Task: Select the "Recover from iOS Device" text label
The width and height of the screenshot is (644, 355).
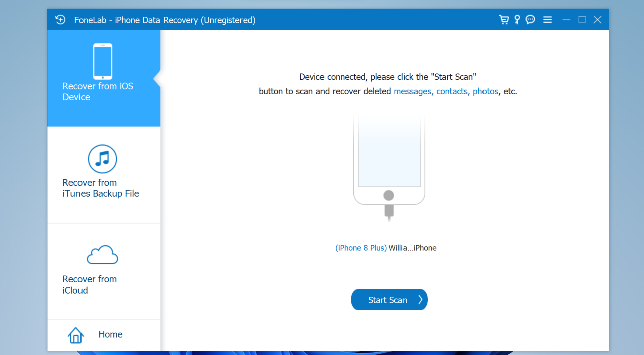Action: click(x=98, y=92)
